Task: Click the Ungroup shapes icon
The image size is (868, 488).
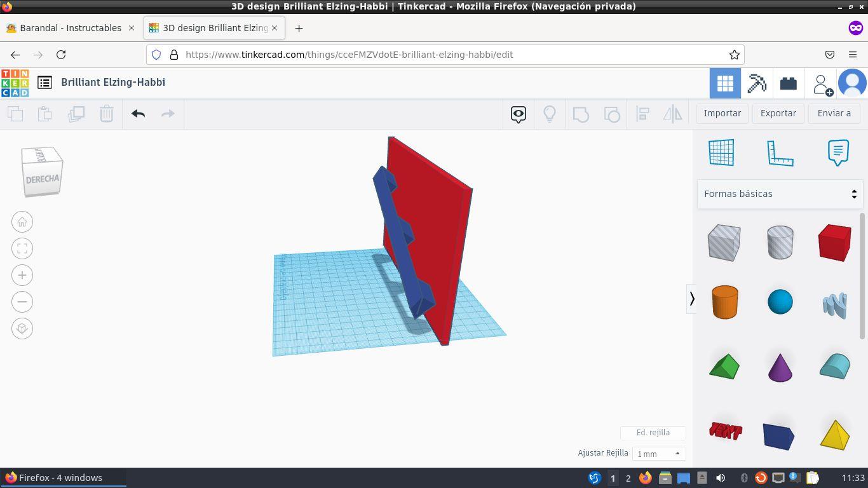Action: pos(612,114)
